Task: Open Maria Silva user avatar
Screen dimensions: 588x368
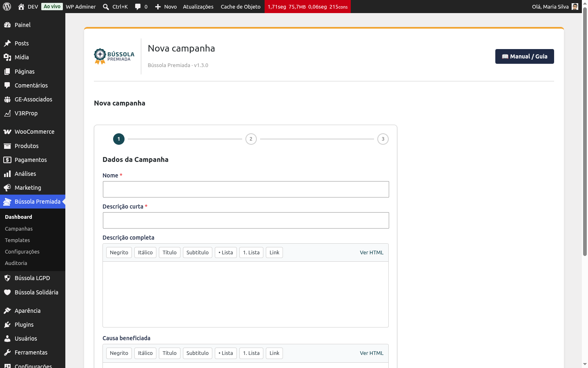Action: (x=575, y=7)
